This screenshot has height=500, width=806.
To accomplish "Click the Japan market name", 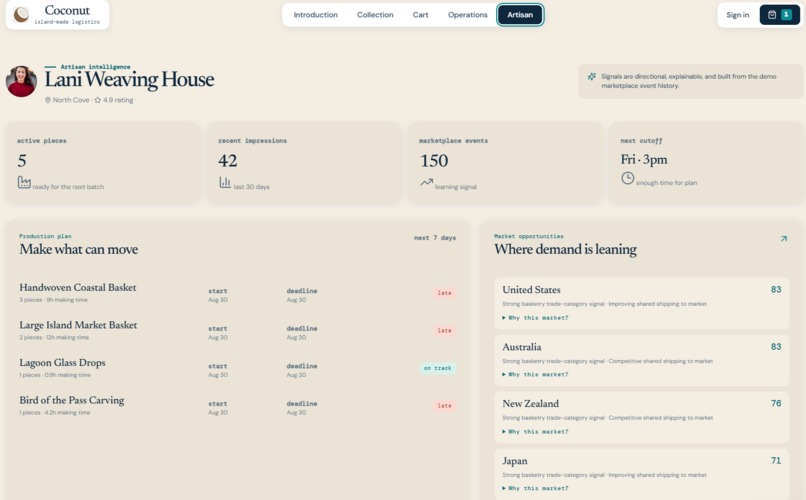I will (515, 461).
